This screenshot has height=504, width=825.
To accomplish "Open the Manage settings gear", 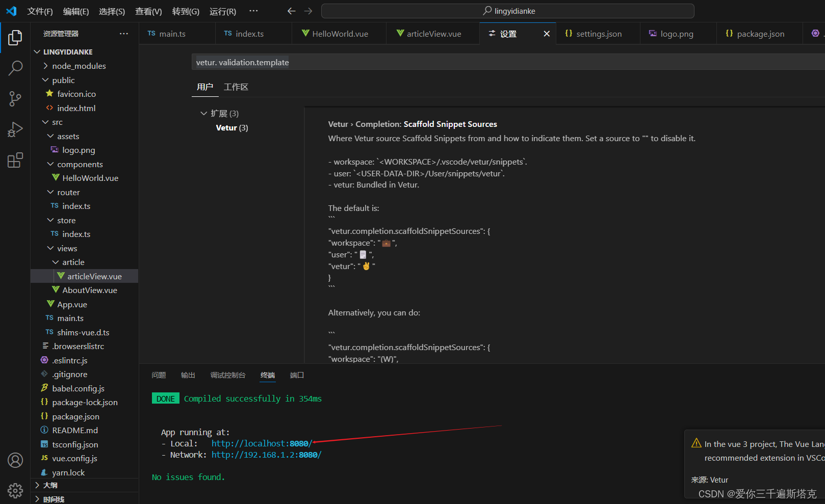I will [x=15, y=490].
